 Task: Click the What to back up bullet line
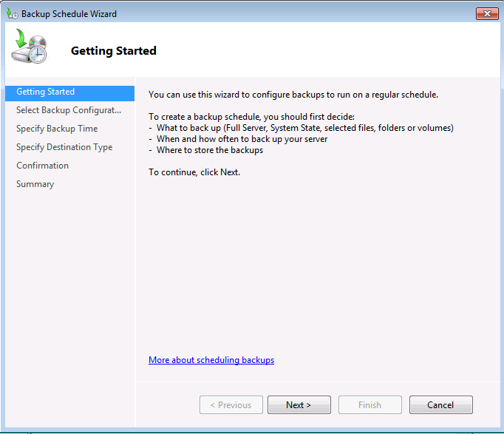pyautogui.click(x=304, y=128)
